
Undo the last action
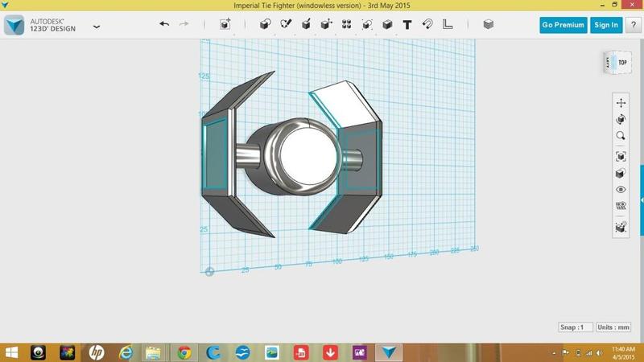pos(164,24)
